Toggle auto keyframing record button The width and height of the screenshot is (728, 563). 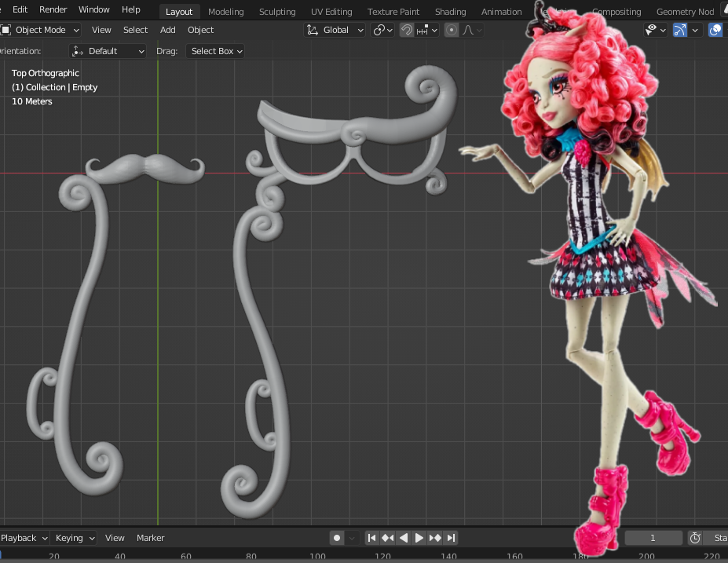point(336,538)
